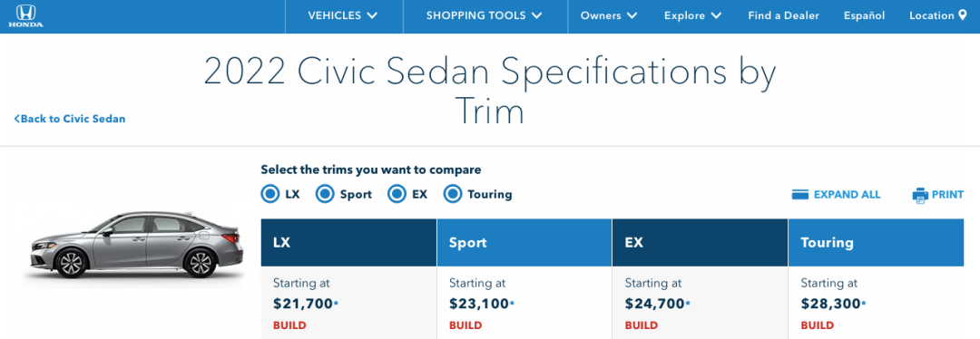Go to Find a Dealer

pos(783,16)
